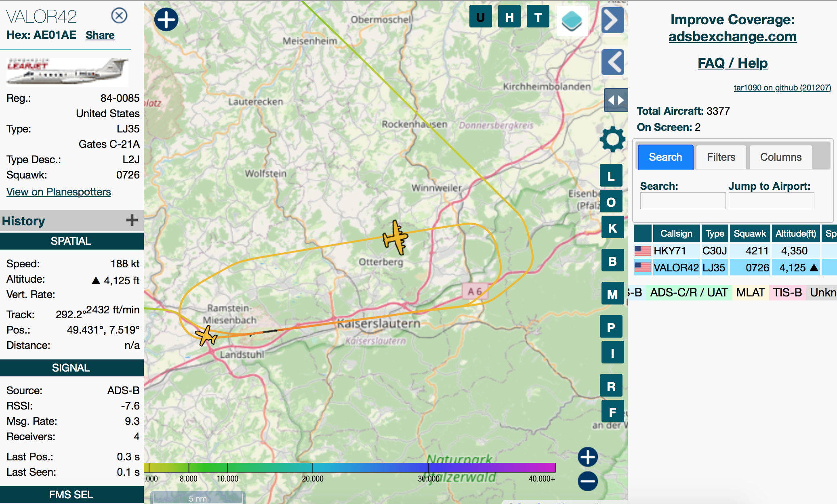Click the altitude color scale bar
837x504 pixels.
point(350,467)
